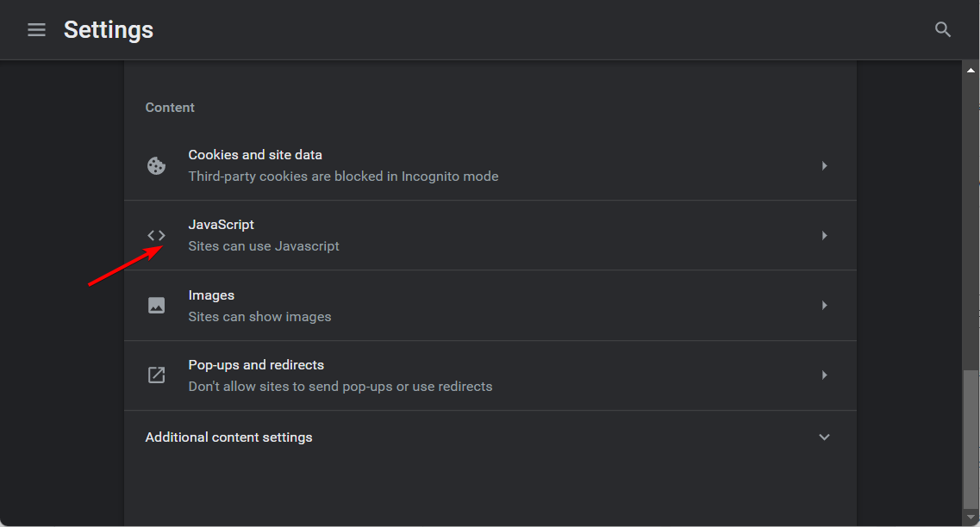Click the cookie icon beside Cookies and site data
Screen dimensions: 980x527
[156, 165]
